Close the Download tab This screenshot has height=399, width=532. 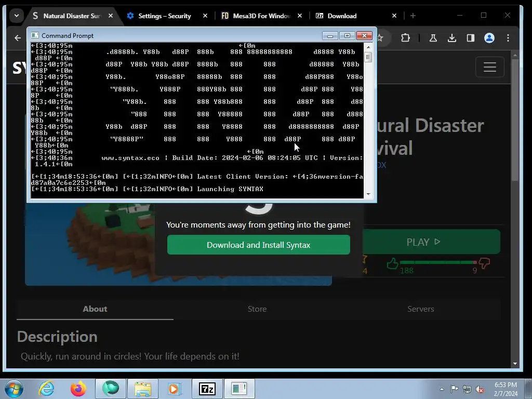(394, 16)
